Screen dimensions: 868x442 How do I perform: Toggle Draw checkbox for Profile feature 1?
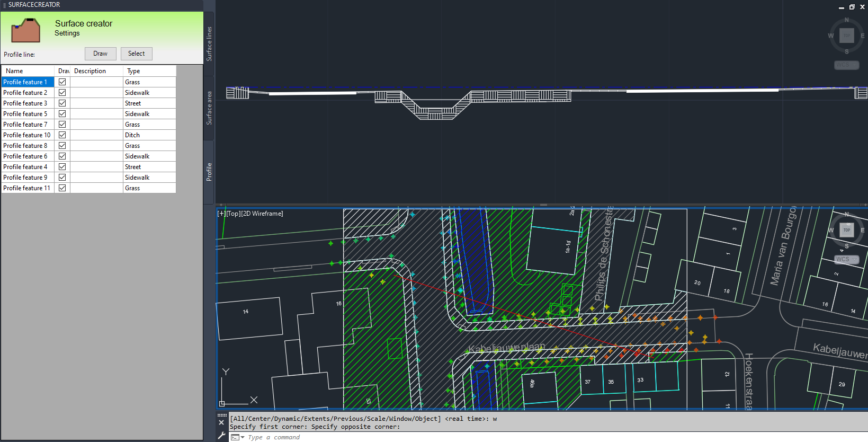(x=62, y=82)
